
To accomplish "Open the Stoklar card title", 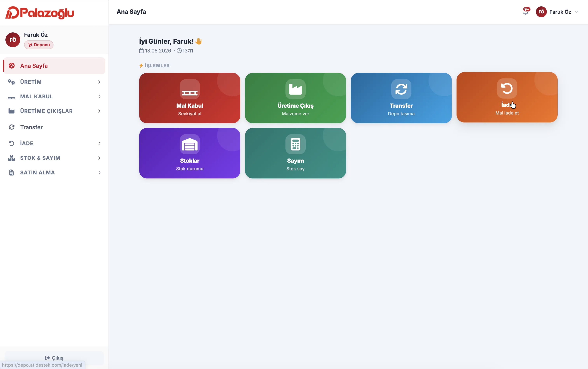I will pyautogui.click(x=190, y=161).
